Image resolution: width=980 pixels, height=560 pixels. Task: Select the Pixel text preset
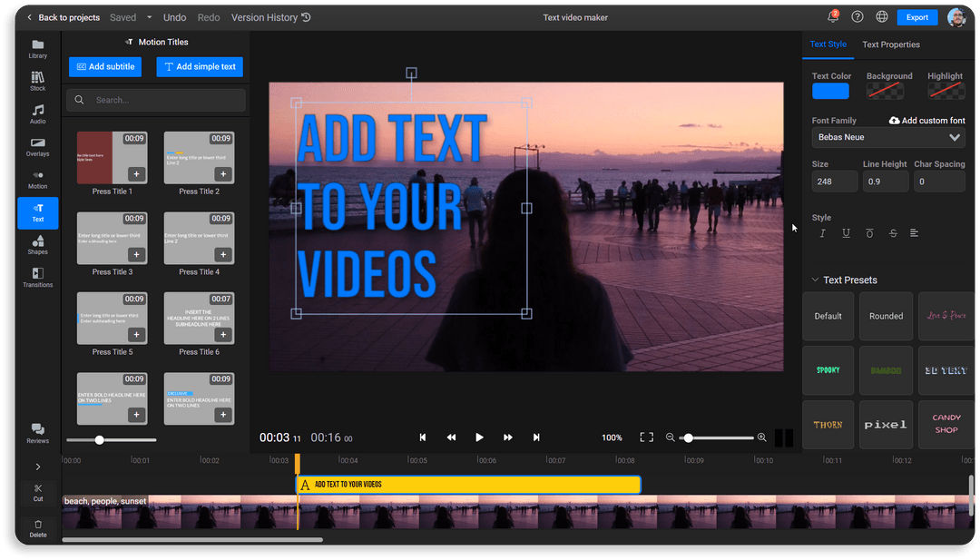pyautogui.click(x=887, y=425)
